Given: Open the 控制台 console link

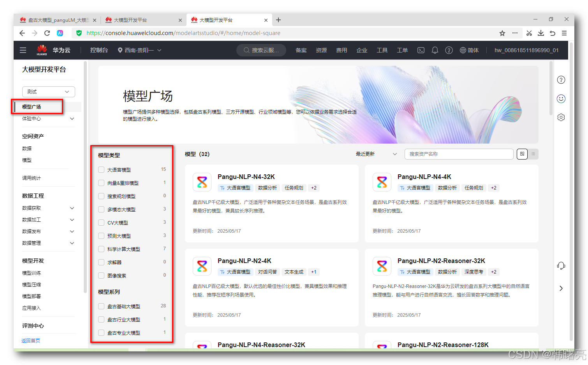Looking at the screenshot, I should tap(99, 50).
